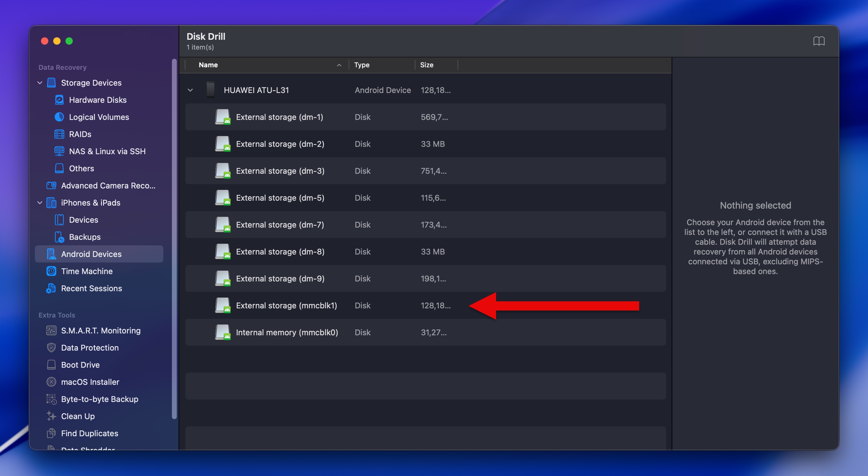
Task: Collapse the iPhones & iPads section
Action: (x=39, y=203)
